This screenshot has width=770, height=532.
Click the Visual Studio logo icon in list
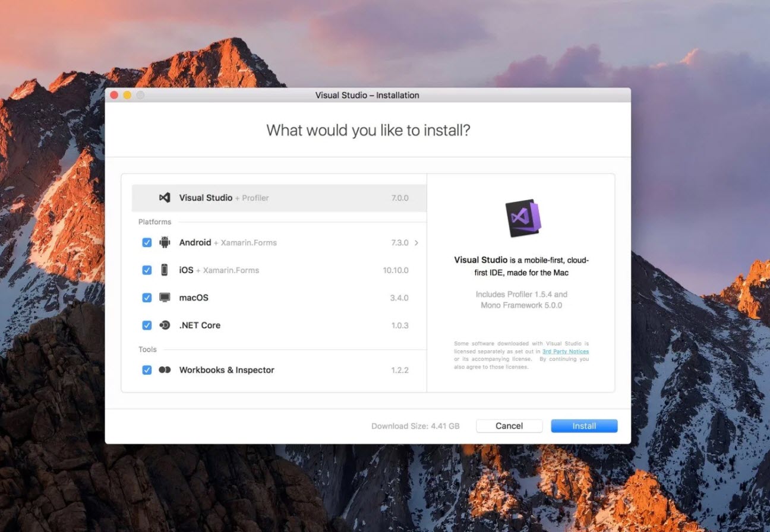pyautogui.click(x=165, y=198)
